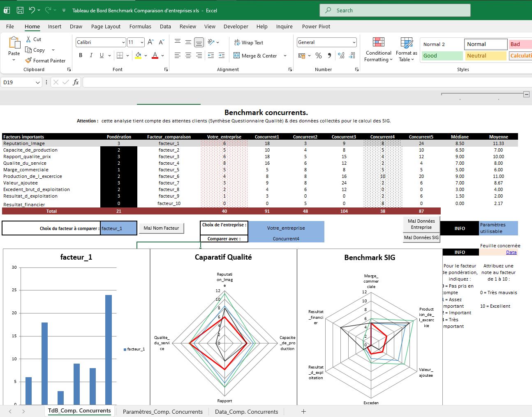Click the add new sheet plus icon
Screen dimensions: 532x417
point(303,411)
